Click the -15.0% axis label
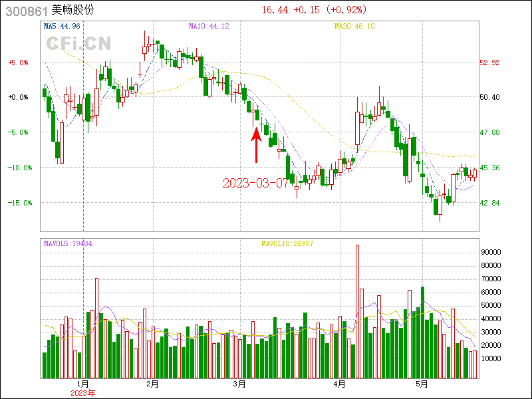This screenshot has height=399, width=532. point(20,203)
